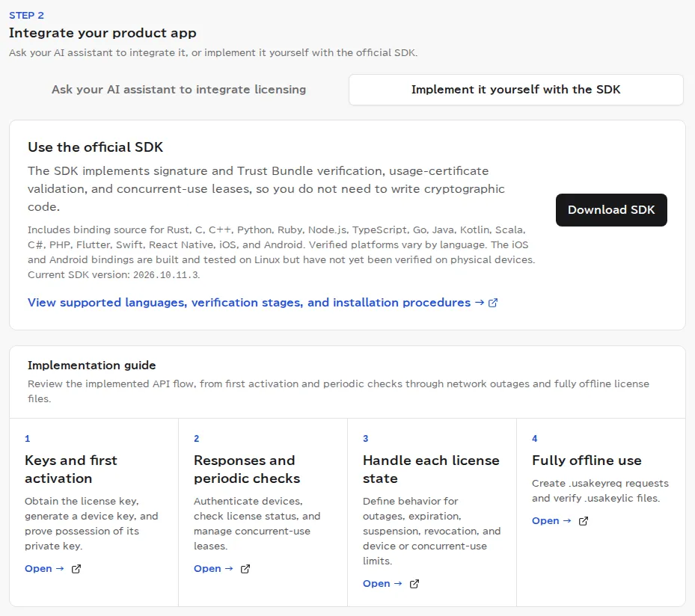695x616 pixels.
Task: Click the 'STEP 2' label
Action: pos(27,16)
